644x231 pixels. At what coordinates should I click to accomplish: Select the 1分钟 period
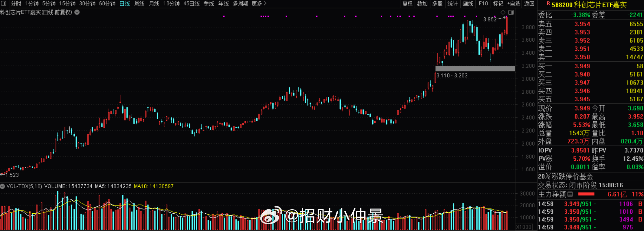(x=32, y=3)
